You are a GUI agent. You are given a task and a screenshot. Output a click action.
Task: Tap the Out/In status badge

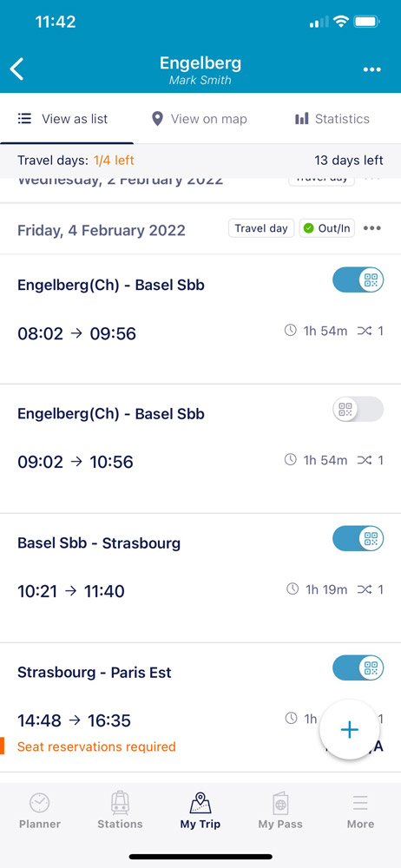(327, 228)
